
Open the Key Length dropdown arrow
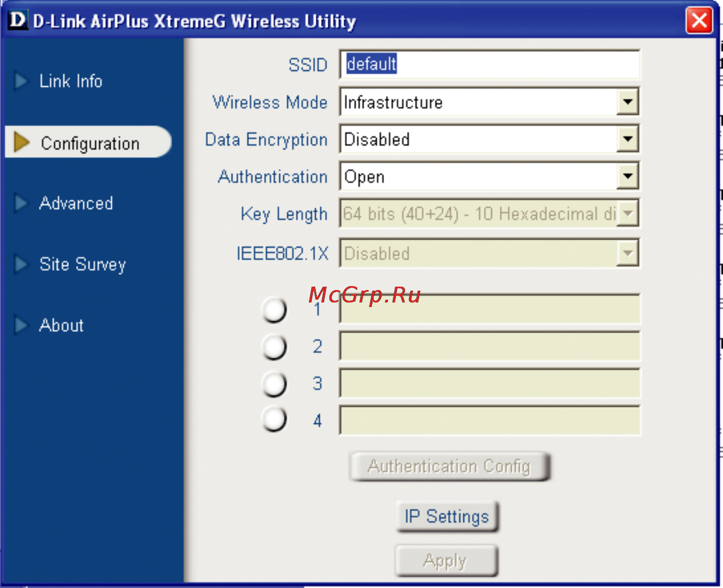click(628, 214)
